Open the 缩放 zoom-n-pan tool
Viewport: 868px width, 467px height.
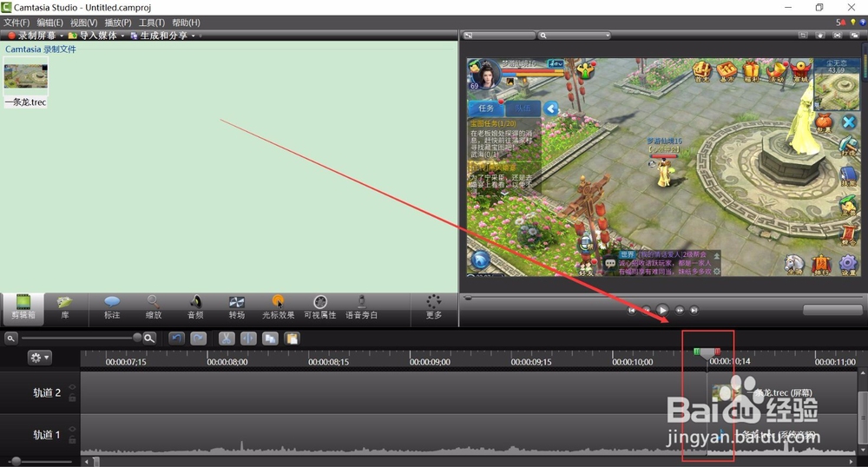coord(154,308)
